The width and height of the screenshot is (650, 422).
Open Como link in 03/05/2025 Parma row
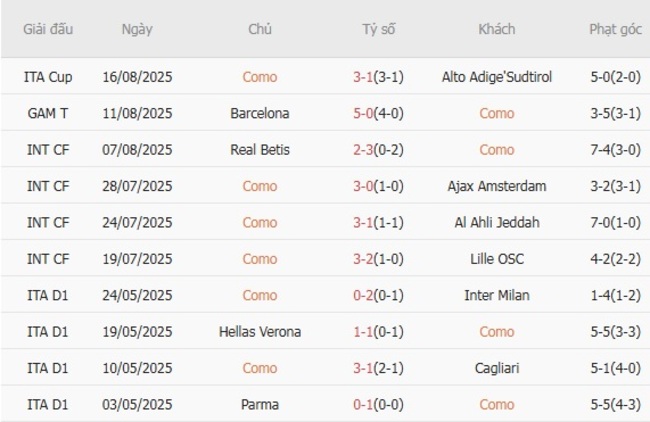click(496, 404)
